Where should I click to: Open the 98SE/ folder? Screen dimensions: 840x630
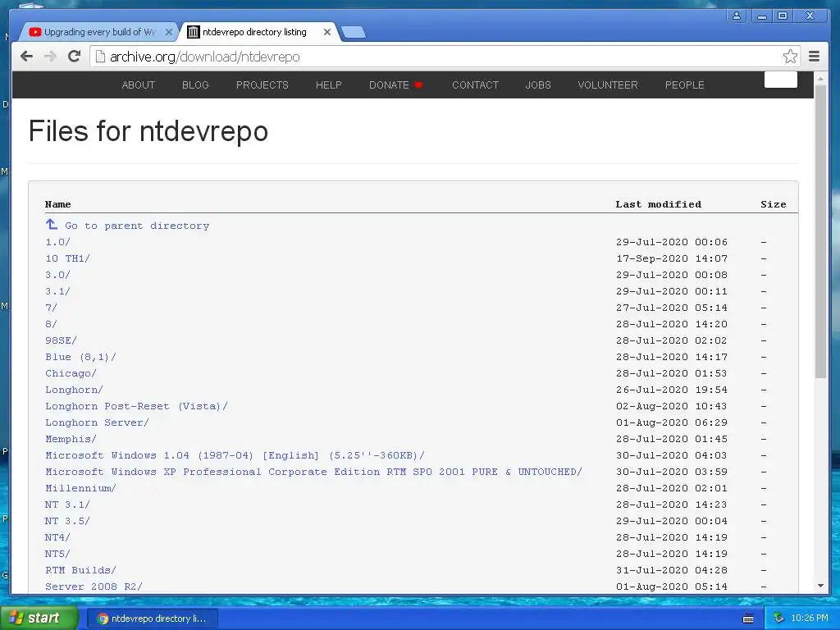(x=61, y=340)
